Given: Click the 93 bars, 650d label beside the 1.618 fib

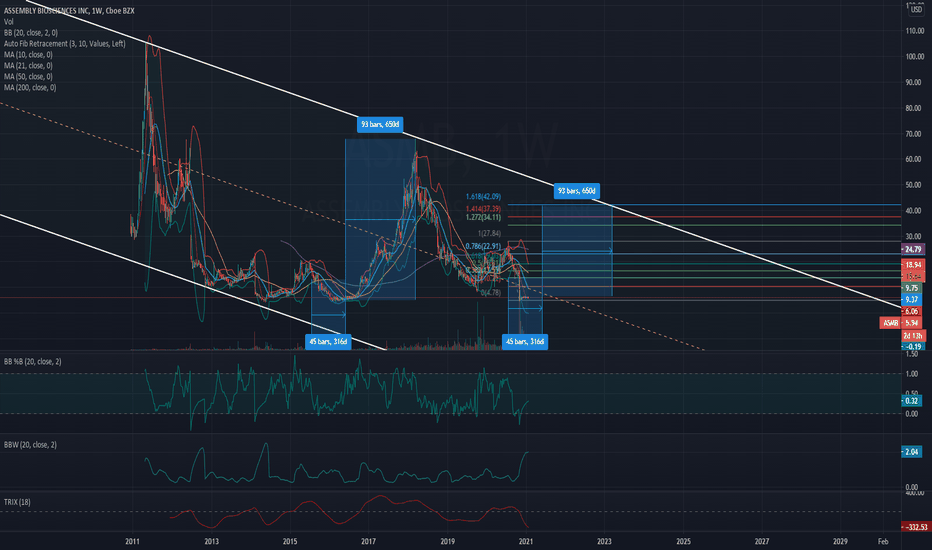Looking at the screenshot, I should coord(577,191).
